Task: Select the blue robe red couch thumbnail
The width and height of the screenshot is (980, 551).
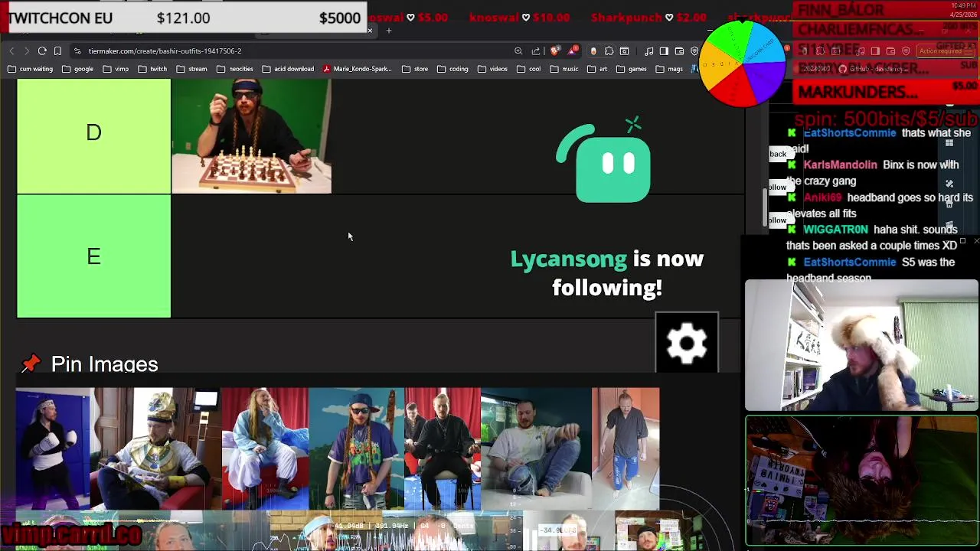Action: (x=265, y=448)
